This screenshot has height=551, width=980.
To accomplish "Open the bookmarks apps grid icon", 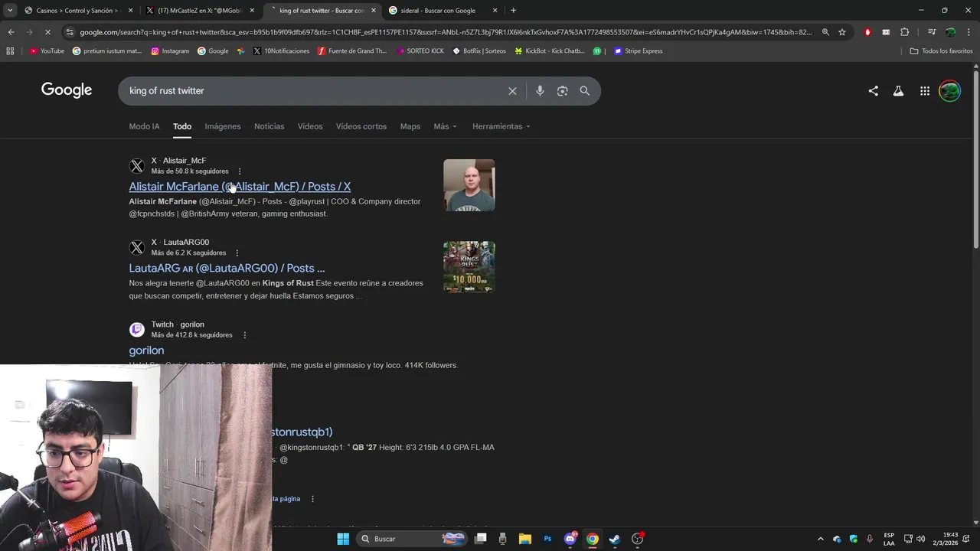I will tap(10, 51).
